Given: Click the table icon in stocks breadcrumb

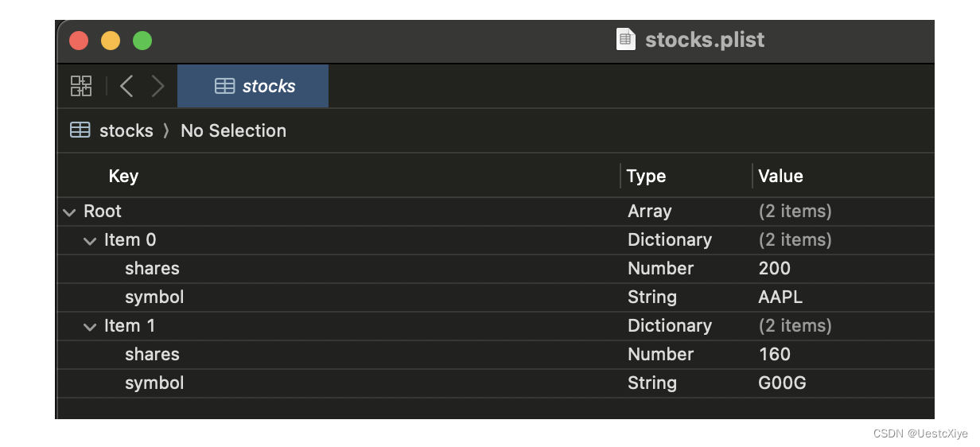Looking at the screenshot, I should [80, 130].
